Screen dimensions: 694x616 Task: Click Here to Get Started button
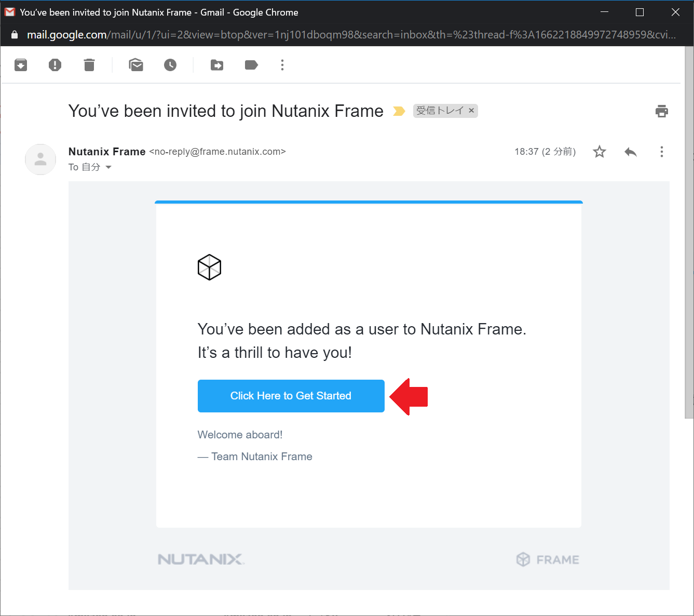pos(291,396)
